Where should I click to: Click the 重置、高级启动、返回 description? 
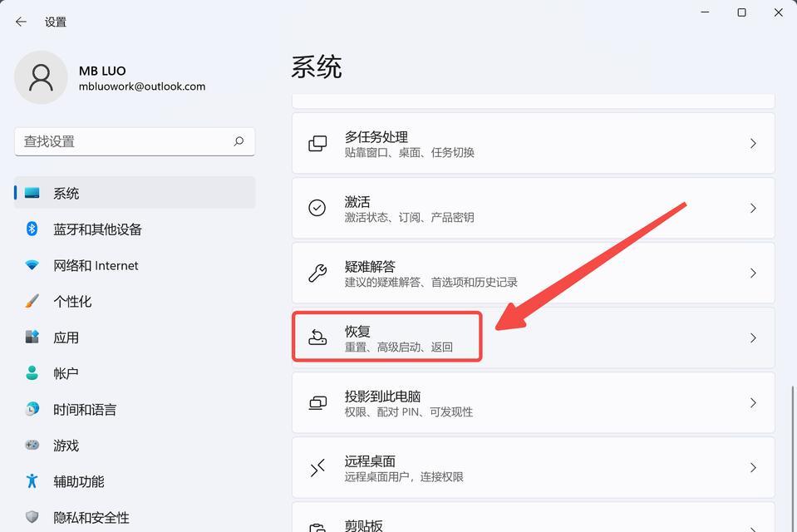click(x=399, y=347)
